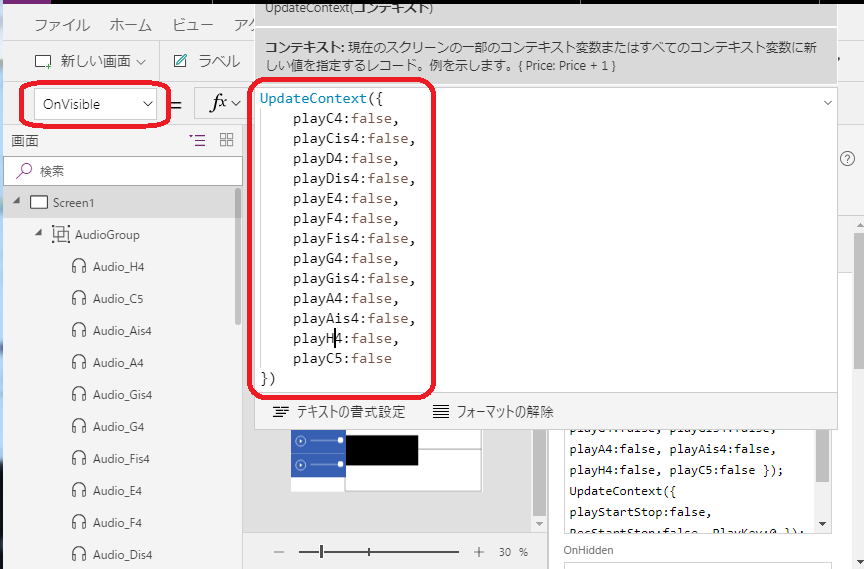
Task: Click playCis4:false line in formula
Action: [354, 138]
